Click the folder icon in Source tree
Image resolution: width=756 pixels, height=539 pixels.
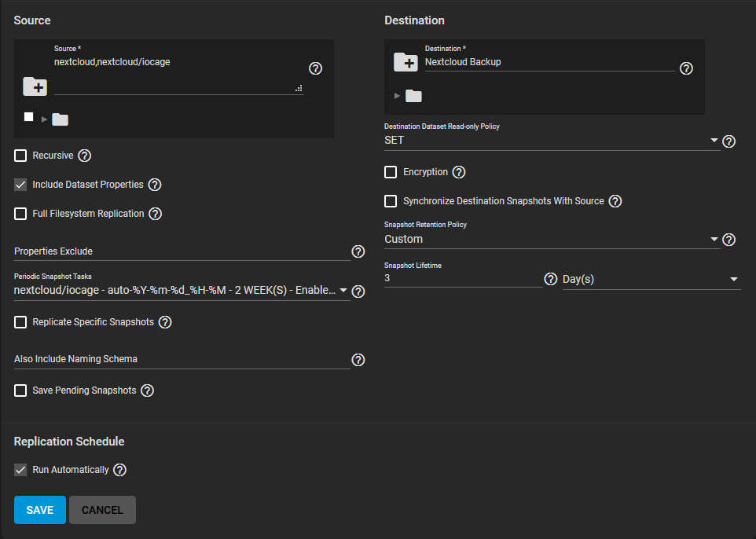(x=61, y=119)
